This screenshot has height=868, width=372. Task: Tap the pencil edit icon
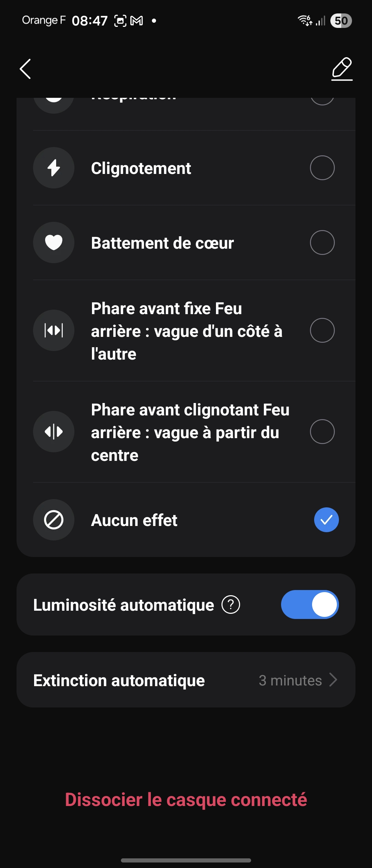coord(342,69)
